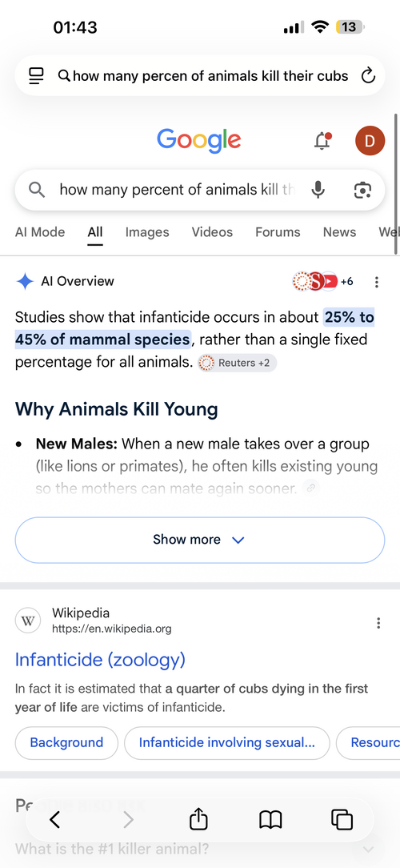Expand AI Overview with Show more
400x868 pixels.
(199, 540)
